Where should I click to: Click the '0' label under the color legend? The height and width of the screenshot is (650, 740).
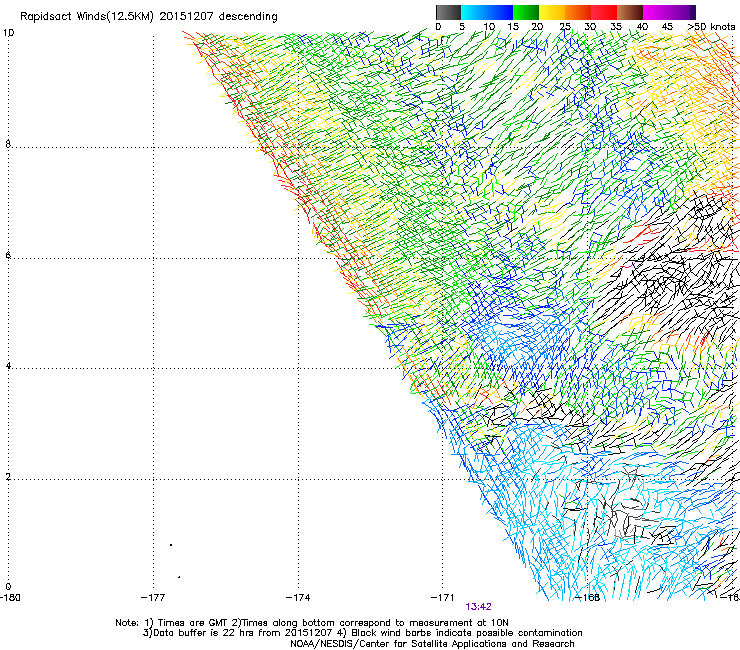[x=438, y=27]
